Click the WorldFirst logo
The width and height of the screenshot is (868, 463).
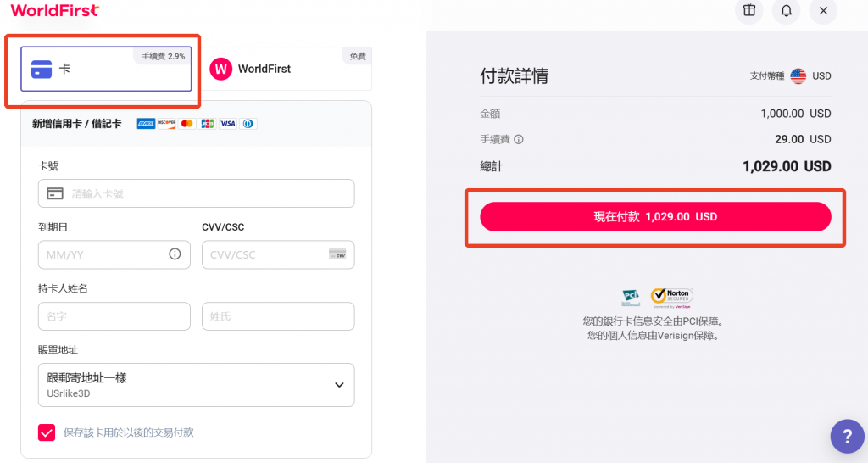coord(55,10)
